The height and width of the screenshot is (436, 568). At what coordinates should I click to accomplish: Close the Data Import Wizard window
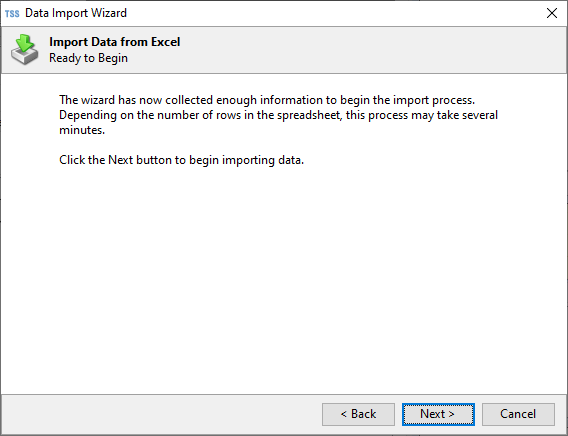click(x=552, y=13)
